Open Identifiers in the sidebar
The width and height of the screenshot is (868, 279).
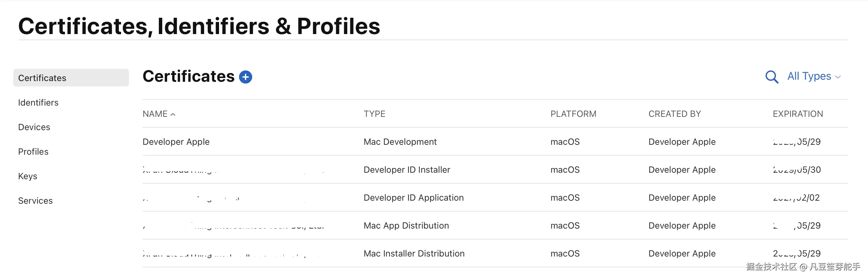[38, 103]
